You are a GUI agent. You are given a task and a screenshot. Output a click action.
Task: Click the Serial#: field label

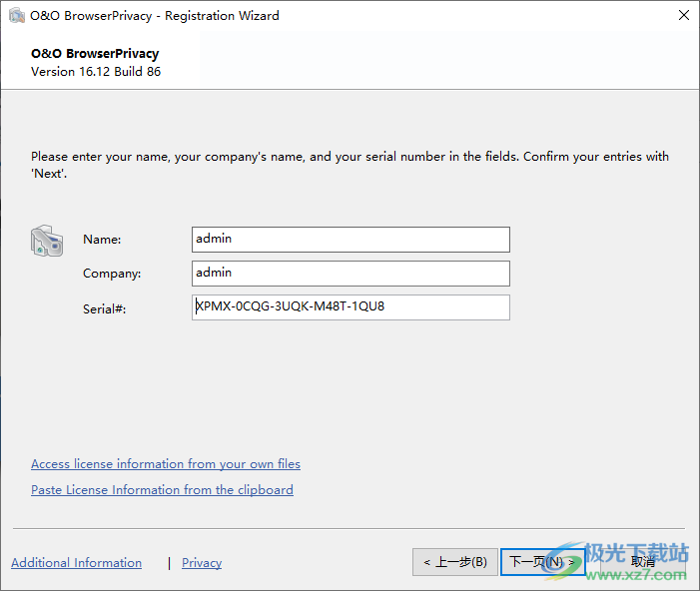(x=105, y=308)
